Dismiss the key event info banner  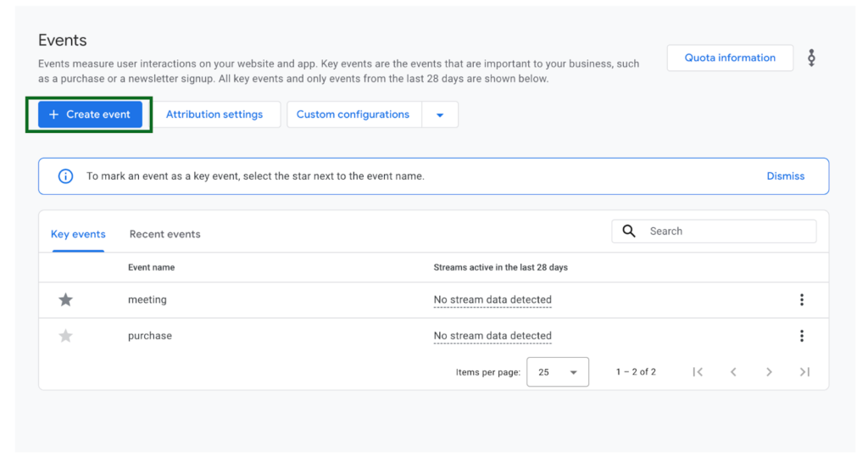click(x=785, y=176)
